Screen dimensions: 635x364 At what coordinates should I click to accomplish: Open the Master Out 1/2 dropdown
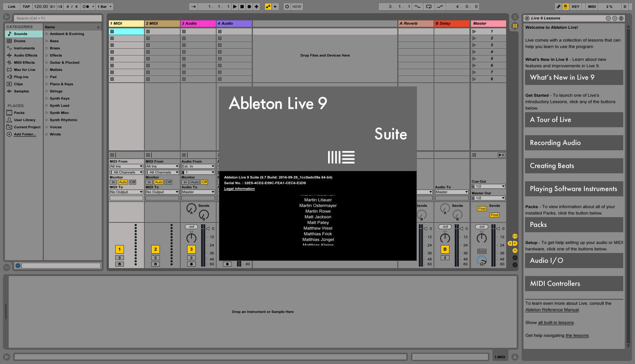coord(488,198)
